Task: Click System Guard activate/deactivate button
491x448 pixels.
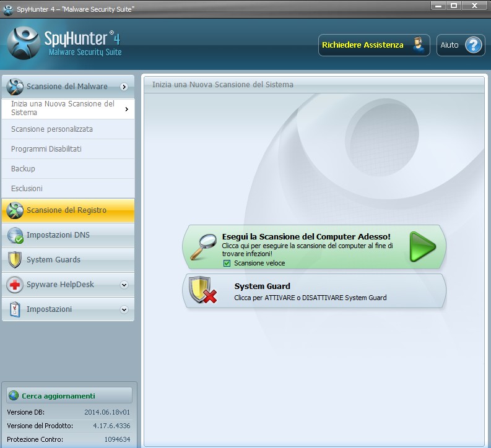Action: [x=314, y=291]
